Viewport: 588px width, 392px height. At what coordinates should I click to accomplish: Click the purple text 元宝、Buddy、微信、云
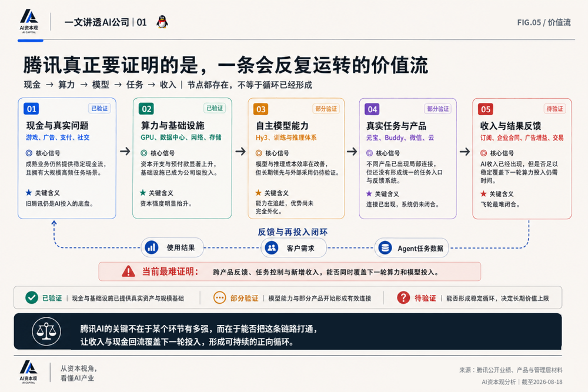click(x=400, y=138)
